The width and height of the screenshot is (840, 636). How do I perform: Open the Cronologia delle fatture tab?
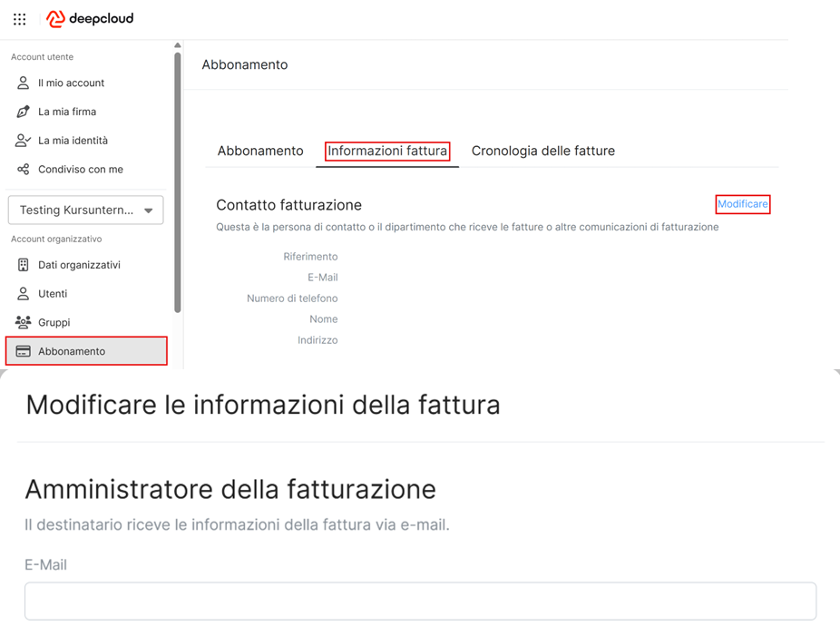(542, 151)
